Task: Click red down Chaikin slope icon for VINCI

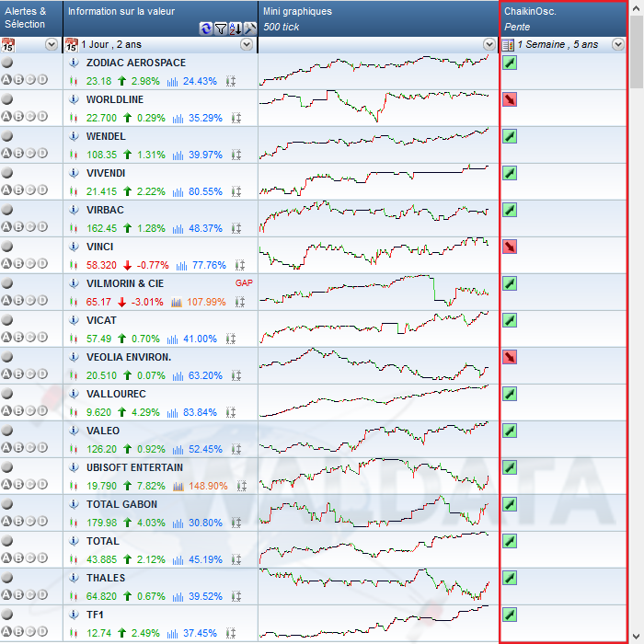Action: tap(510, 247)
